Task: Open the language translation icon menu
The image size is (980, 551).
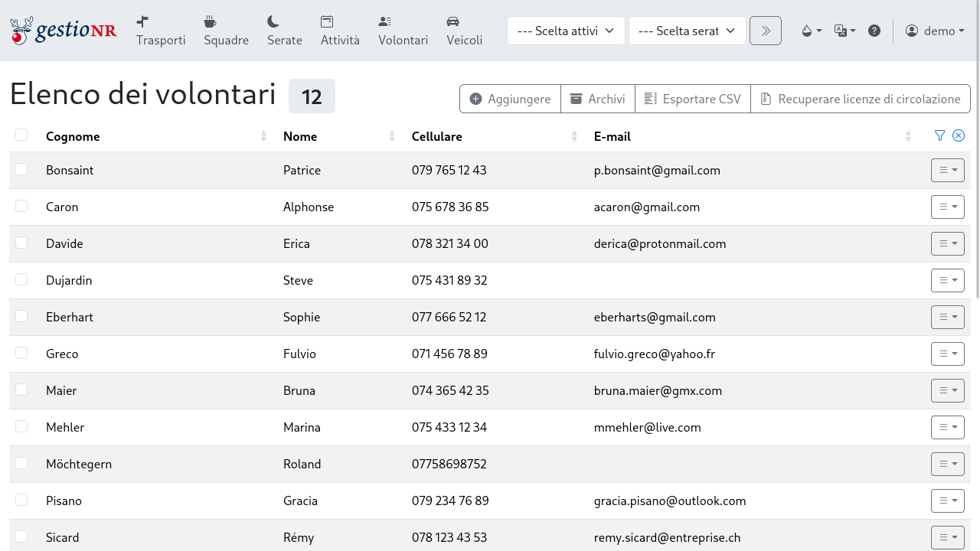Action: 844,31
